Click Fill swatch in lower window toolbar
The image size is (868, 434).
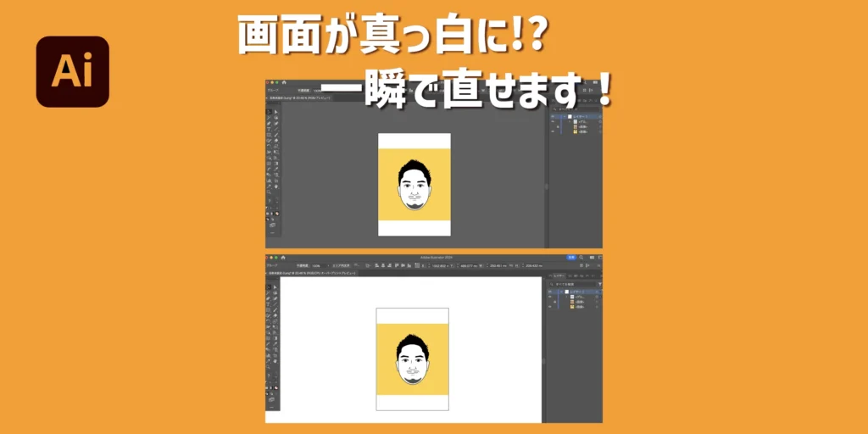[x=269, y=376]
